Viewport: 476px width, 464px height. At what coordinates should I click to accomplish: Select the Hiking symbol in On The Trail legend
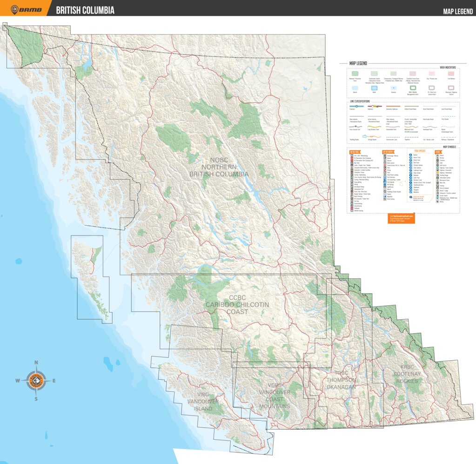click(x=352, y=184)
